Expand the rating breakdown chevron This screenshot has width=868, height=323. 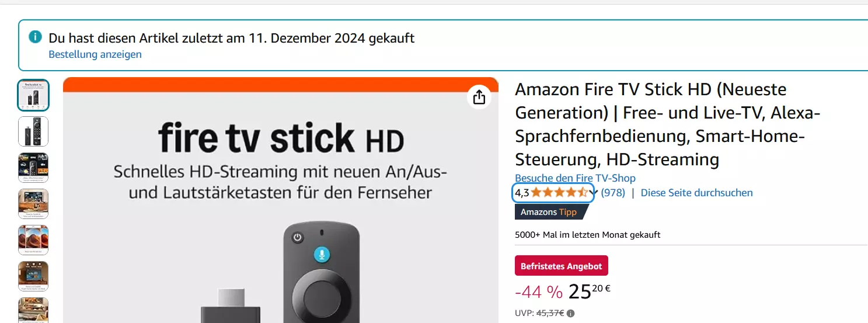pyautogui.click(x=593, y=193)
